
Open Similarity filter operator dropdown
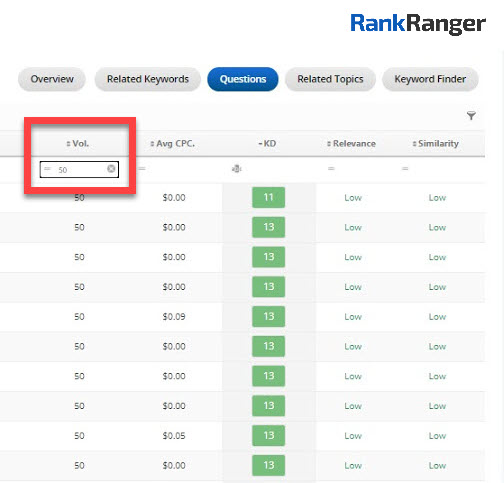(x=405, y=169)
